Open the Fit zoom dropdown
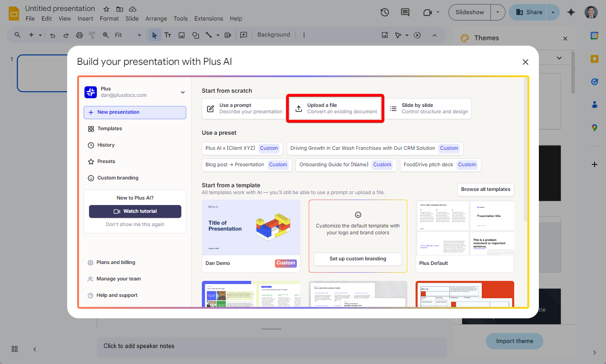The height and width of the screenshot is (364, 606). point(128,35)
